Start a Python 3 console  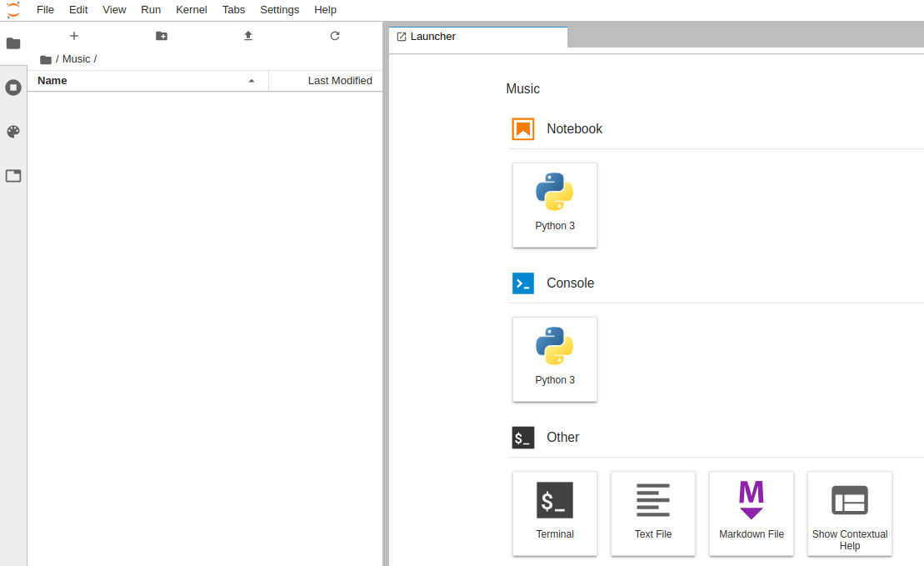click(x=555, y=359)
